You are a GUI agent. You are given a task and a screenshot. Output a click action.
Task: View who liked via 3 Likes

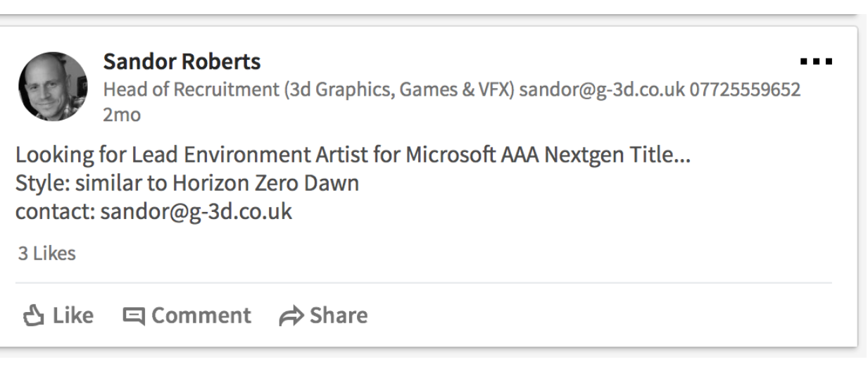coord(47,254)
